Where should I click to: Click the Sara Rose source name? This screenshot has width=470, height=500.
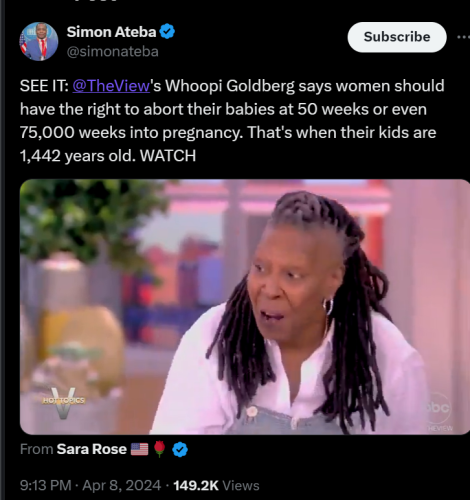[x=92, y=449]
